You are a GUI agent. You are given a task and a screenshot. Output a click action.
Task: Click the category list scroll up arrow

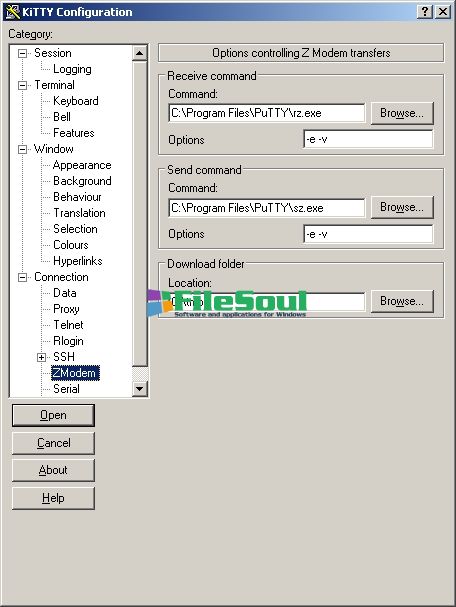point(139,53)
